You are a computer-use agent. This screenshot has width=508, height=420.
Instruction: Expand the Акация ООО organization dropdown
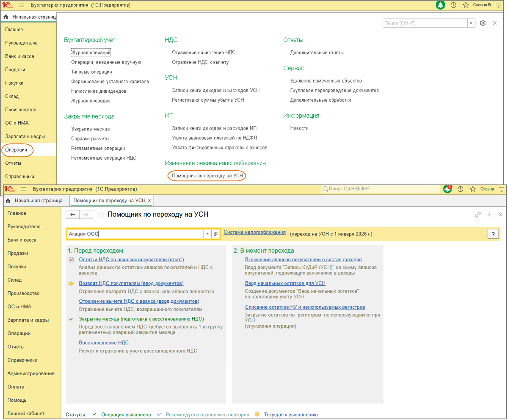[x=207, y=234]
